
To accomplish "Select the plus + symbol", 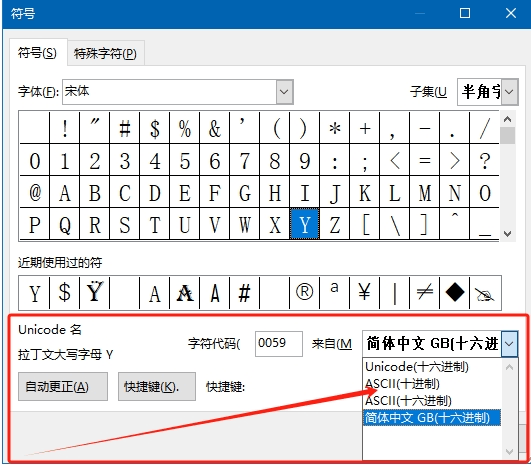I will [x=365, y=128].
